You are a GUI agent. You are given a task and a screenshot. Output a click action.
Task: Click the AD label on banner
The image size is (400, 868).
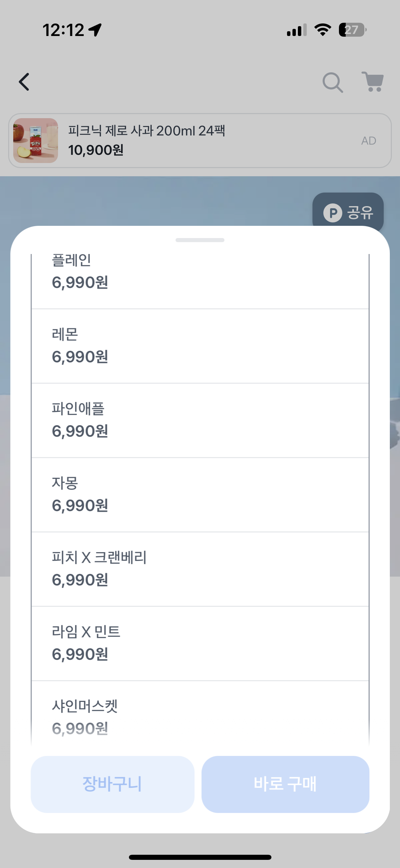click(x=368, y=141)
